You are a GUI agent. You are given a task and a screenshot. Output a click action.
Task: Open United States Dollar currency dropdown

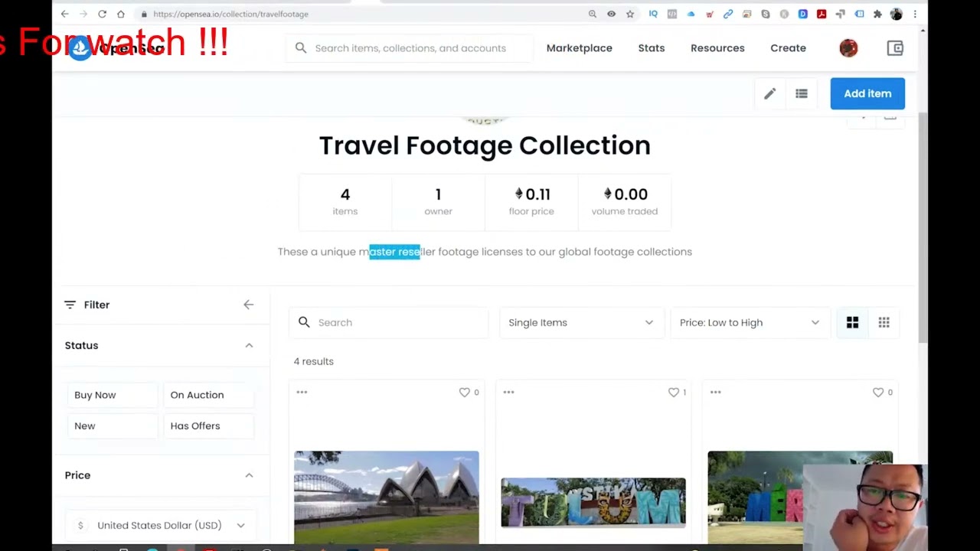tap(161, 525)
